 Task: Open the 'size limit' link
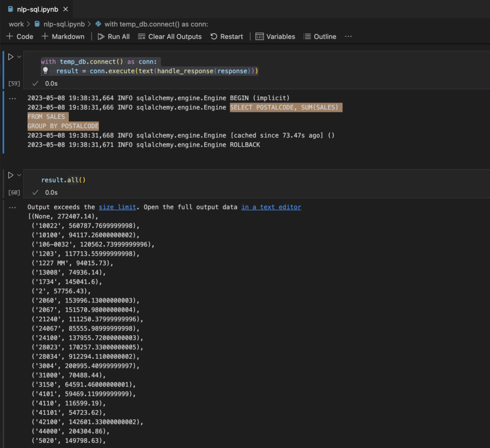point(117,207)
